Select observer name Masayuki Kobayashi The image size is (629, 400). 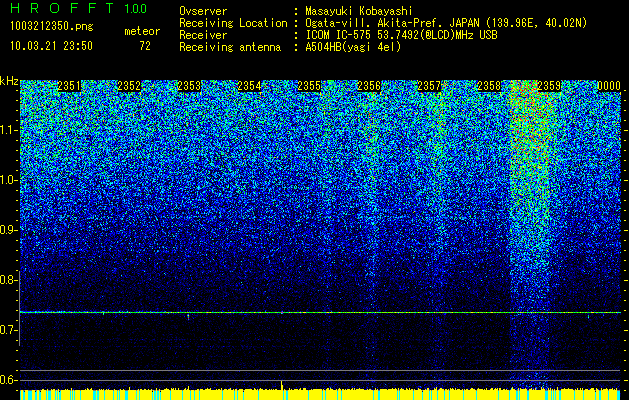click(359, 11)
